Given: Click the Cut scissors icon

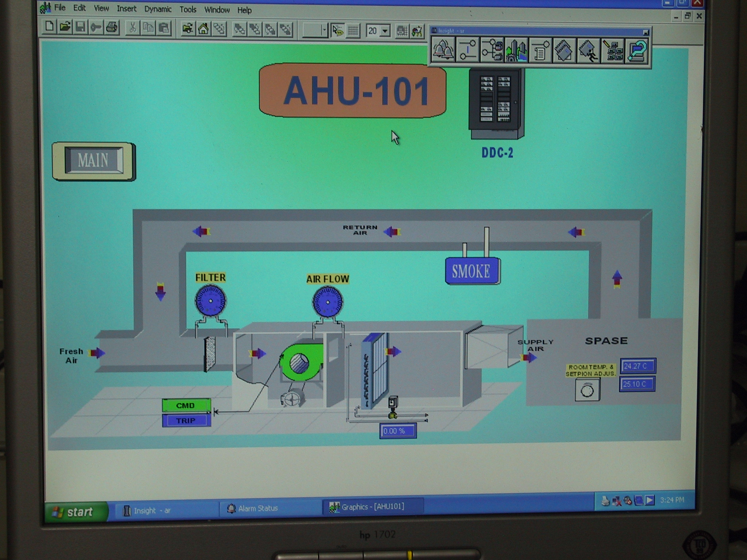Looking at the screenshot, I should (x=133, y=28).
